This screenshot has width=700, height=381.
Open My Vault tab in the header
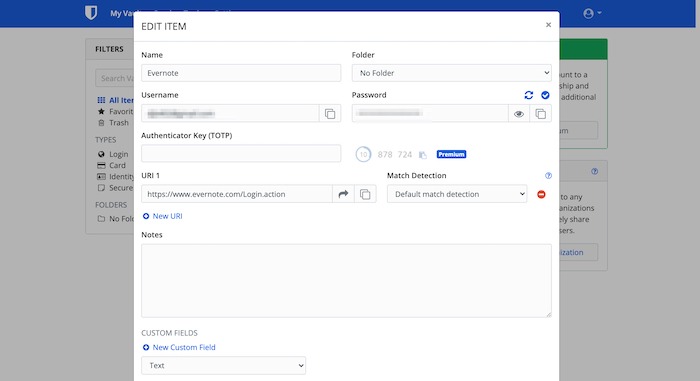[122, 13]
